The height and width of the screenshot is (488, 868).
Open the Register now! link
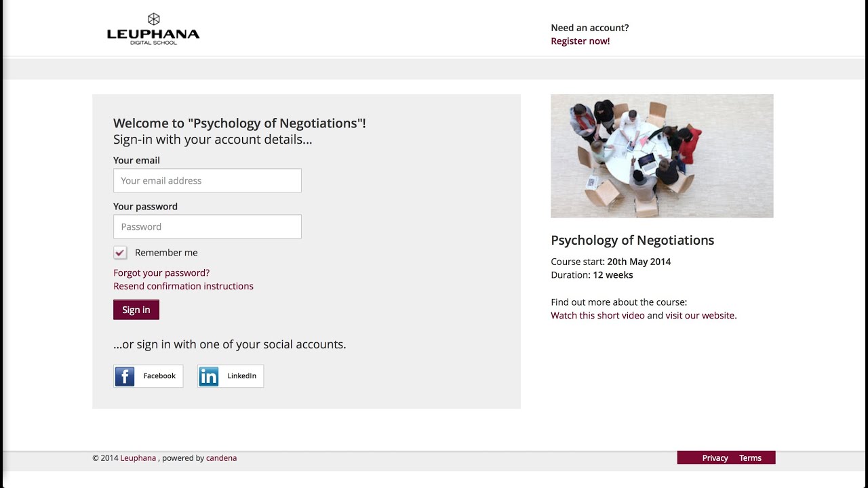click(x=580, y=41)
